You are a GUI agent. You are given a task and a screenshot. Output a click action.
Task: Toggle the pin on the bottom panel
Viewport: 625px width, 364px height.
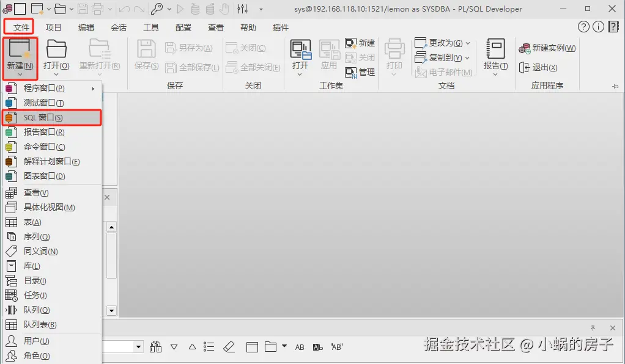tap(592, 328)
